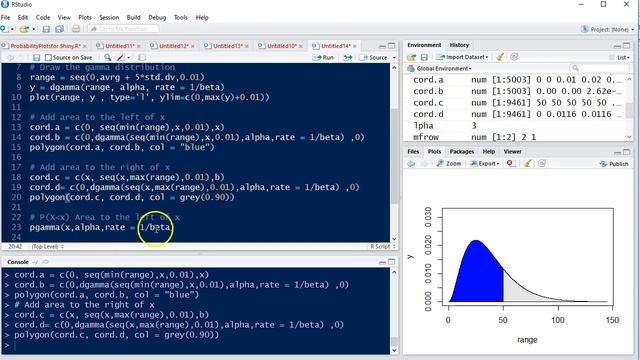Remove the current plot red X icon
Image resolution: width=640 pixels, height=360 pixels.
click(x=510, y=163)
